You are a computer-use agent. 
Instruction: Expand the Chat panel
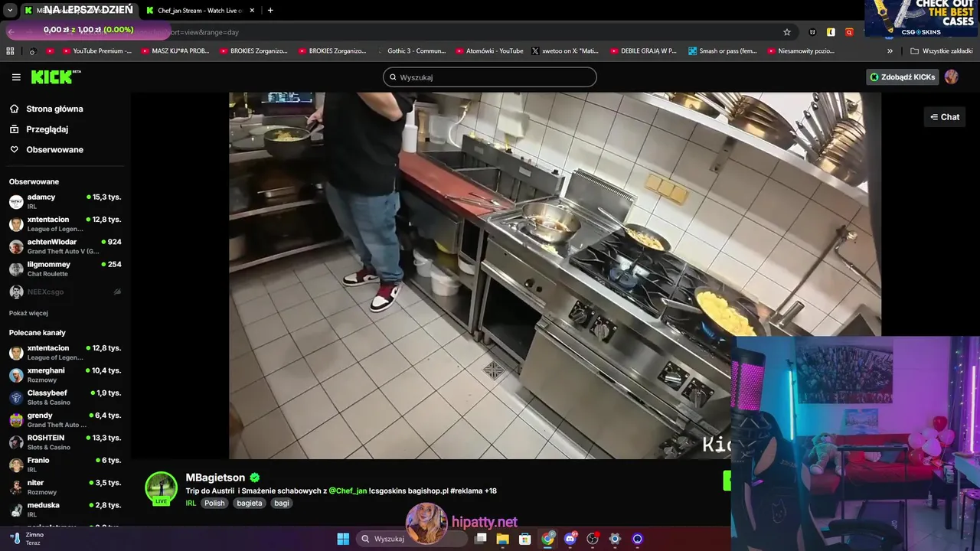click(x=945, y=117)
